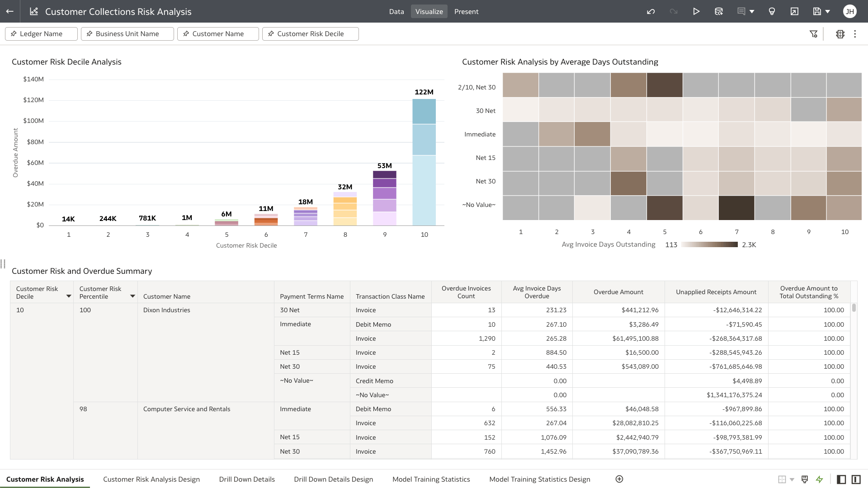Switch to the Data tab
The image size is (868, 488).
tap(396, 11)
